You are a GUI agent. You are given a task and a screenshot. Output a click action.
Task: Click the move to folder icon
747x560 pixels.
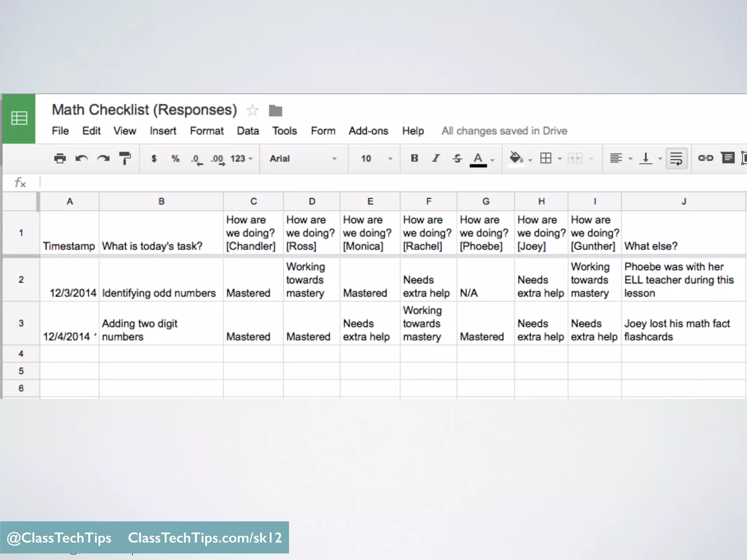pyautogui.click(x=275, y=110)
